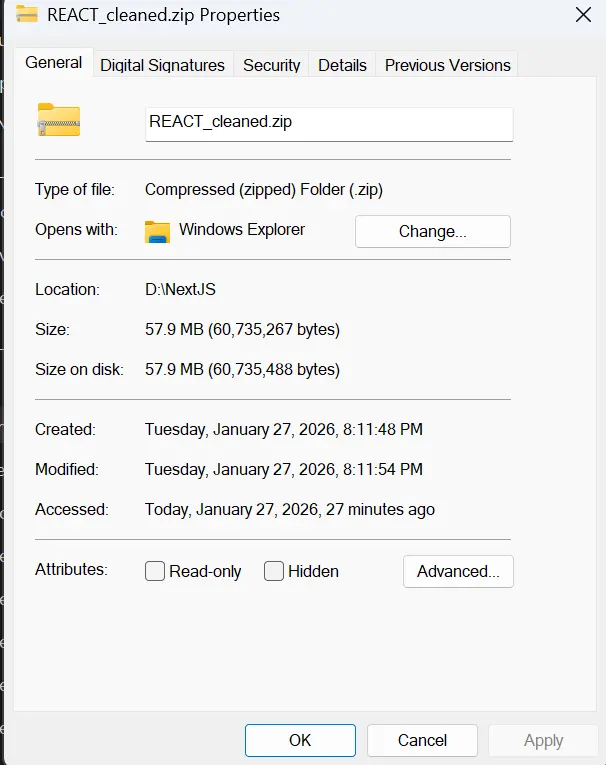
Task: View the Previous Versions tab
Action: pyautogui.click(x=447, y=65)
